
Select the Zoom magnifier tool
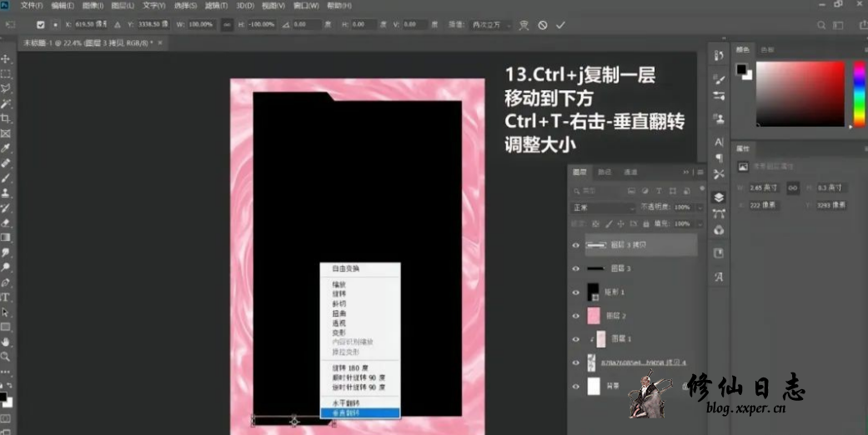[6, 356]
